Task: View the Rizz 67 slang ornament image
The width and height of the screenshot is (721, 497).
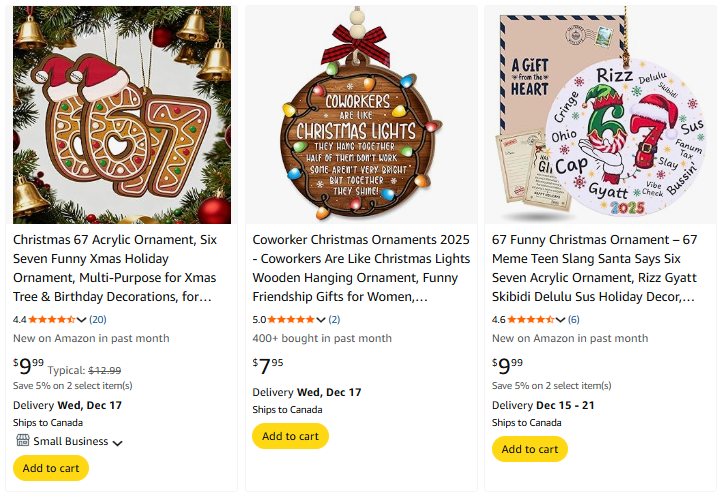Action: (x=600, y=115)
